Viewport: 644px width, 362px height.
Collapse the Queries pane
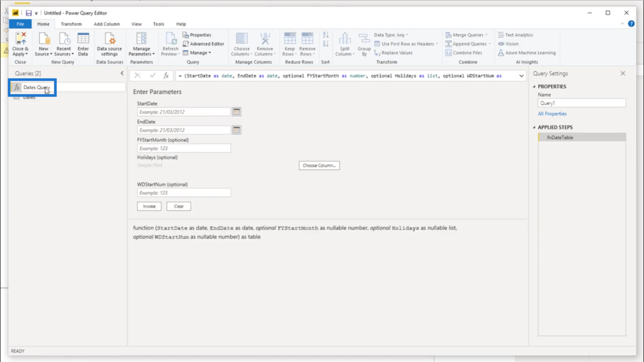tap(122, 73)
